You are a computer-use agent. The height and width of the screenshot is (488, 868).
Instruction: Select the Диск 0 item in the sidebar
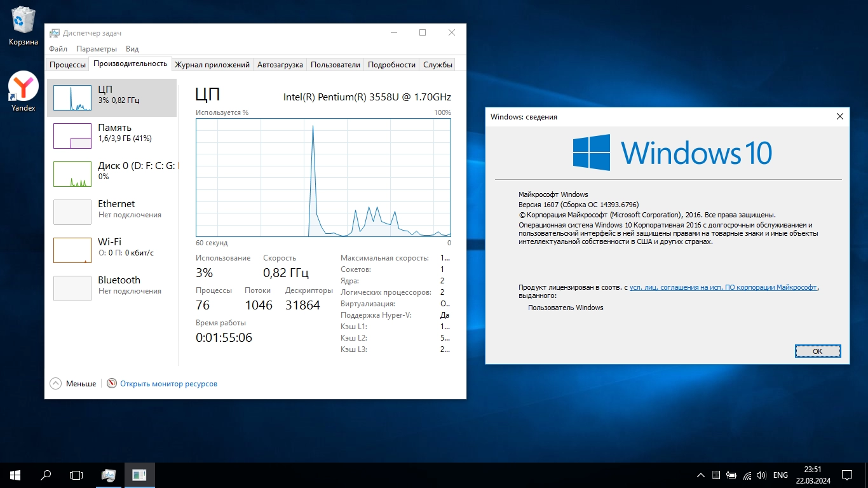pos(112,174)
